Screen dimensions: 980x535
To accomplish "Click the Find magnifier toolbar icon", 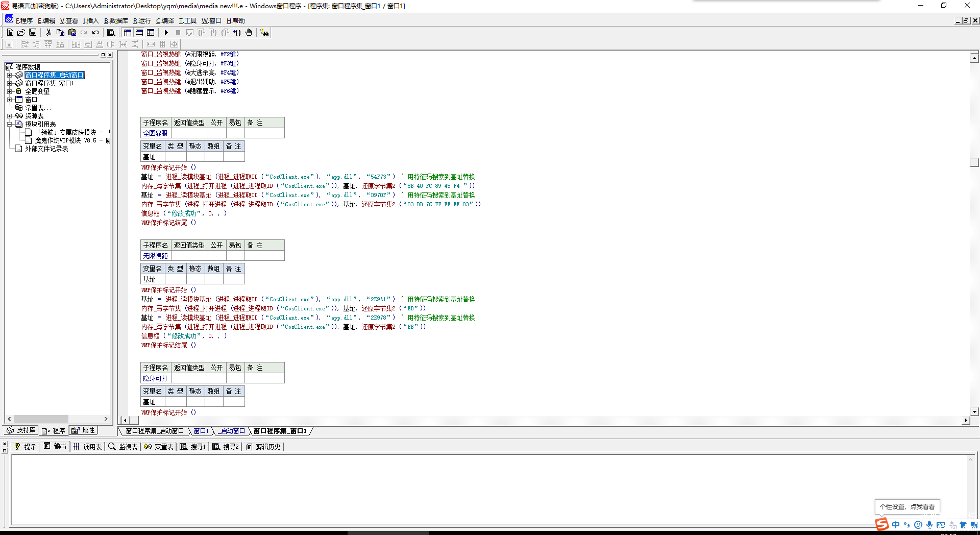I will [111, 32].
